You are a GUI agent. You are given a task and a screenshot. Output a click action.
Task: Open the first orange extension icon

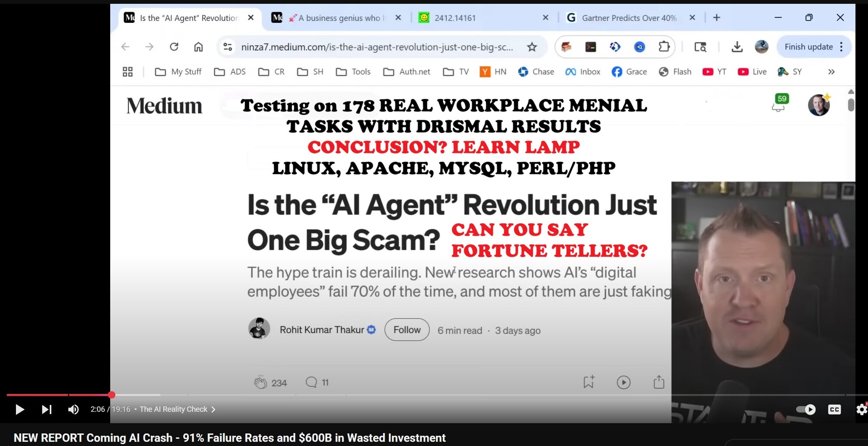tap(566, 47)
